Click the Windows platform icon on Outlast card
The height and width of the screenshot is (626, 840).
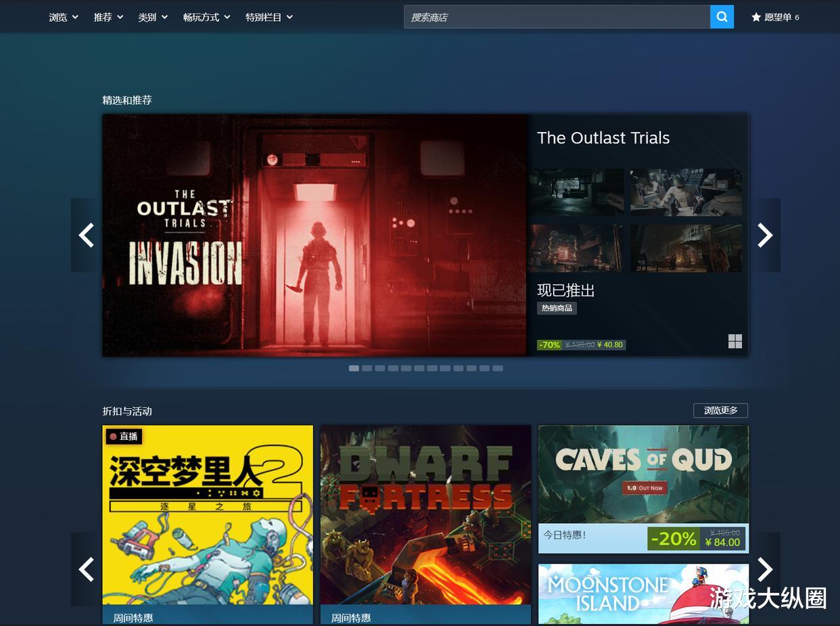(735, 341)
